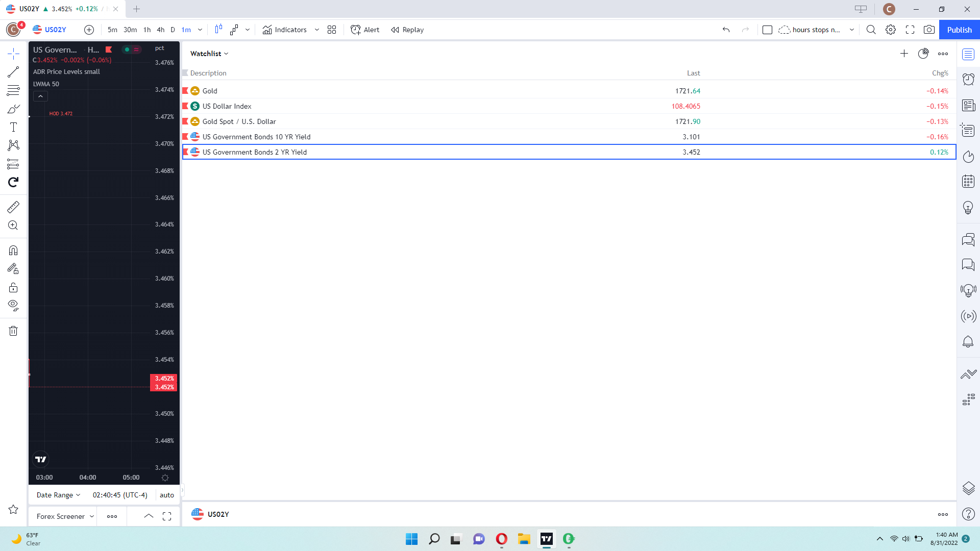Remove drawings with trash icon
This screenshot has width=980, height=551.
13,331
